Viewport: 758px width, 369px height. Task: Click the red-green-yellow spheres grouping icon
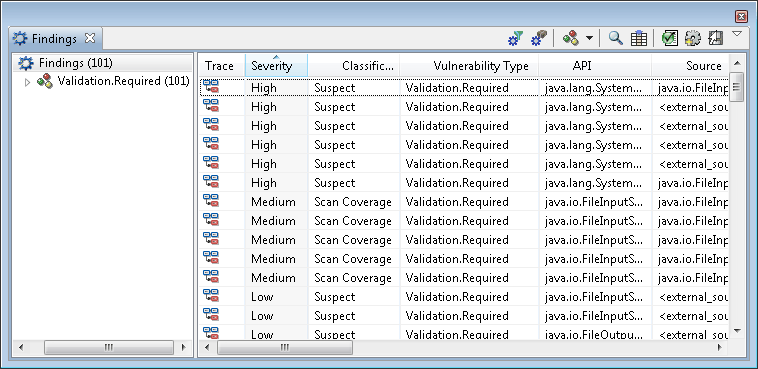tap(570, 38)
